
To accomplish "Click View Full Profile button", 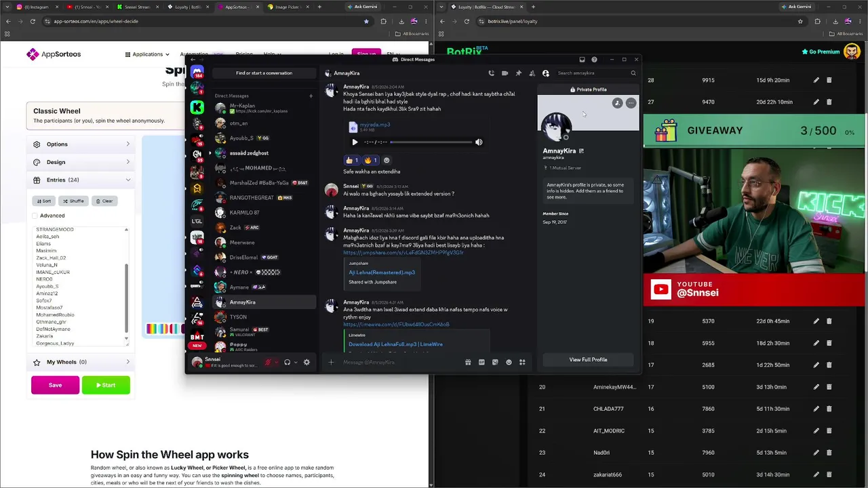I will [x=588, y=360].
